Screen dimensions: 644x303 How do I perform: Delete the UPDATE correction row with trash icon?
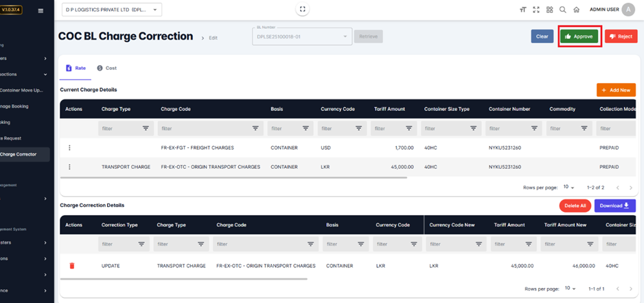[72, 266]
